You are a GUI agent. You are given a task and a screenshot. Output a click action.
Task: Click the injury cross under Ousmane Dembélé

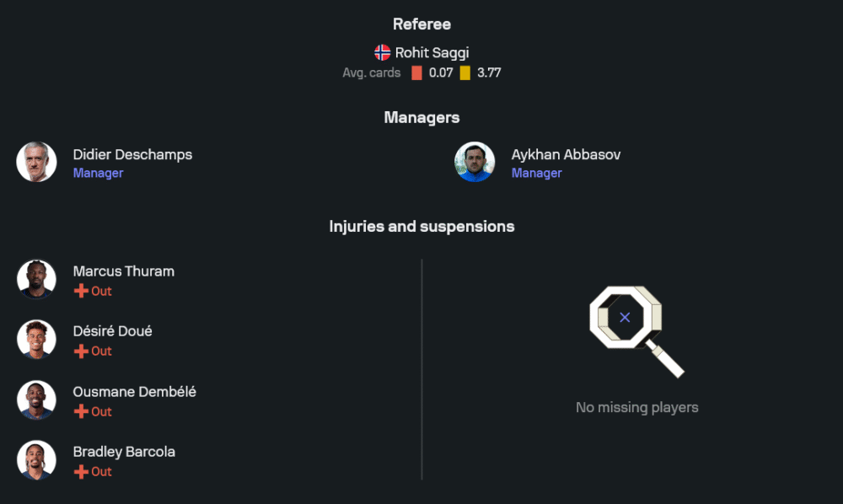pos(81,412)
